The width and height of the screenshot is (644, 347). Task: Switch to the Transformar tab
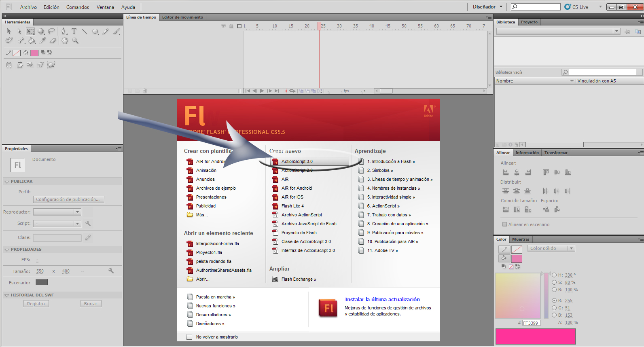pos(556,153)
